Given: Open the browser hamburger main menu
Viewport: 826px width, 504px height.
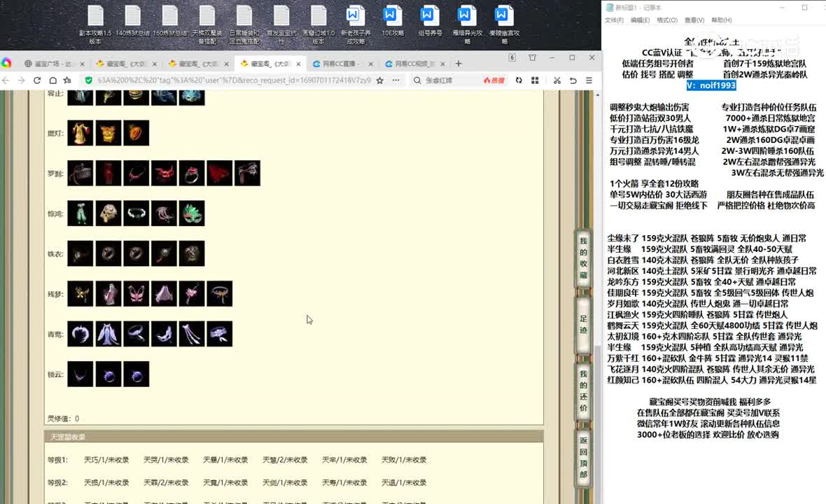Looking at the screenshot, I should (589, 80).
